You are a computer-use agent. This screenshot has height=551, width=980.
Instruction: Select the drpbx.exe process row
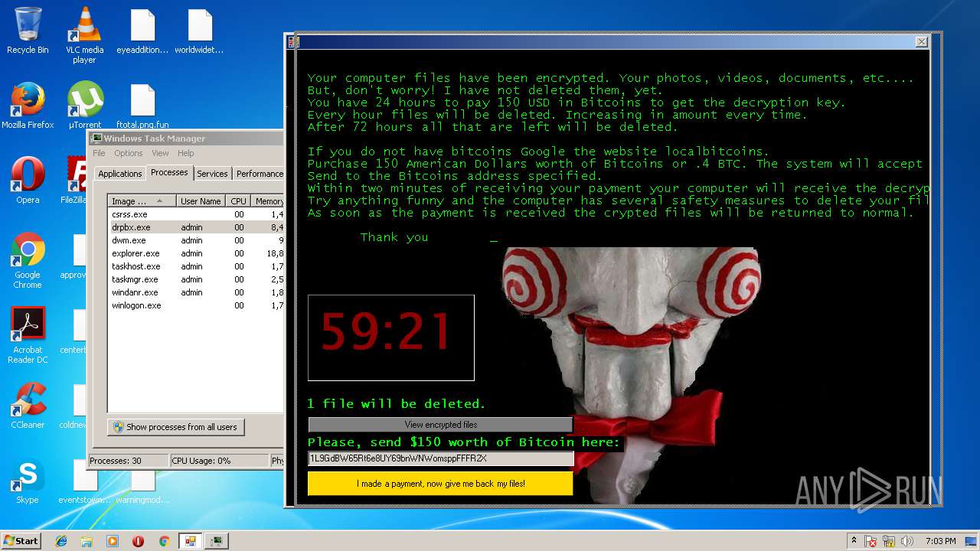point(196,227)
